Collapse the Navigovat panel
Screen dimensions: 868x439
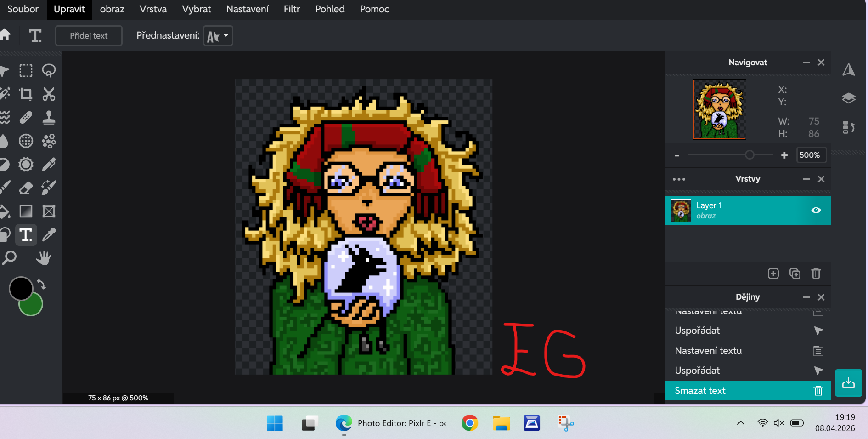[x=806, y=63]
